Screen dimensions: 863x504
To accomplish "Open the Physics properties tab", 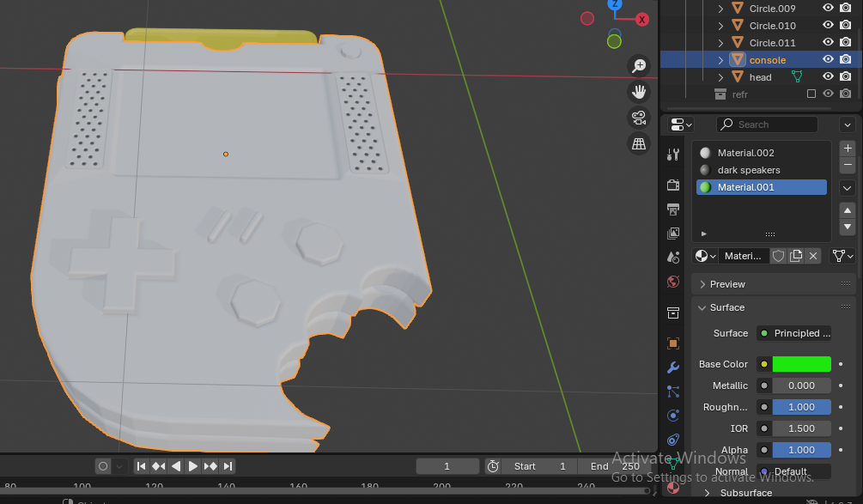I will click(x=673, y=416).
